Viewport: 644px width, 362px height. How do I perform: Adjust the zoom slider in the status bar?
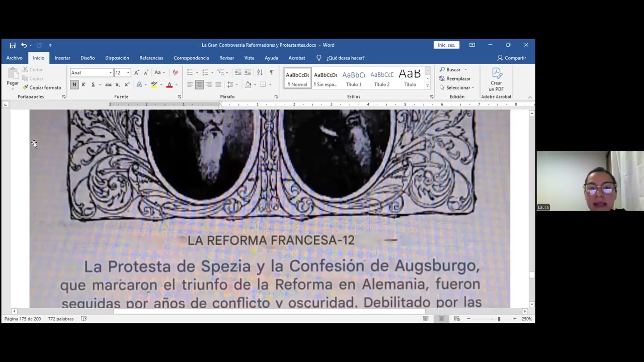pyautogui.click(x=499, y=319)
